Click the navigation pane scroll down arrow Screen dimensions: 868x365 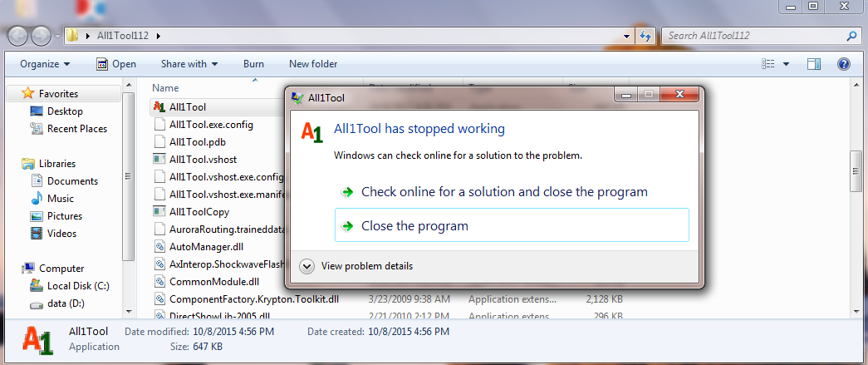coord(129,311)
